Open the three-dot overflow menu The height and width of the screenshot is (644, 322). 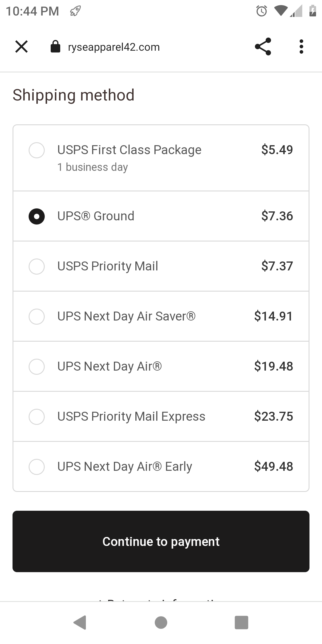[301, 47]
